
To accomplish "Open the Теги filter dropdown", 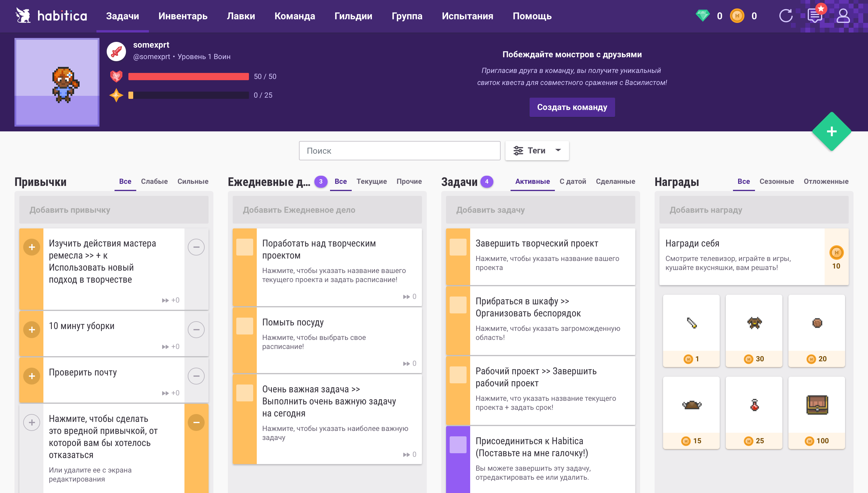I will click(537, 151).
